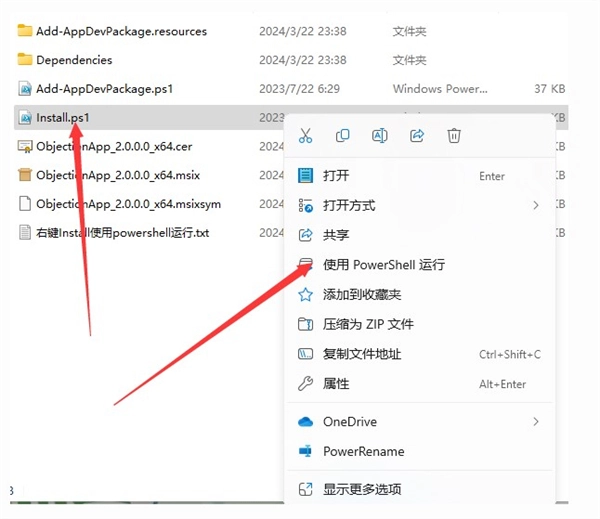Click the ObjectionApp .cer certificate file
Viewport: 600px width, 519px height.
(x=113, y=146)
